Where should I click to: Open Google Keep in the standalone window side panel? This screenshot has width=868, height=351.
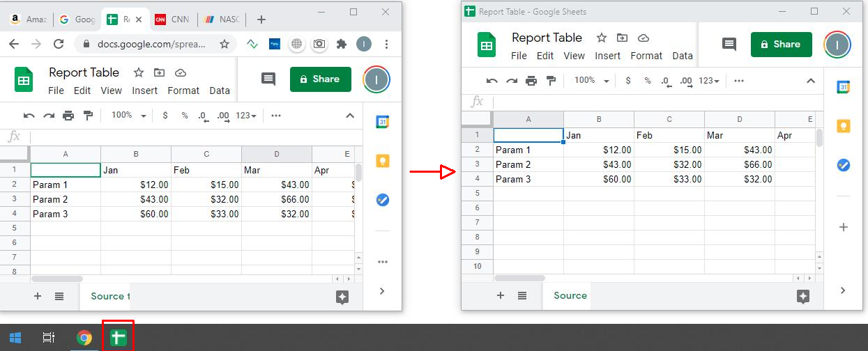(843, 126)
